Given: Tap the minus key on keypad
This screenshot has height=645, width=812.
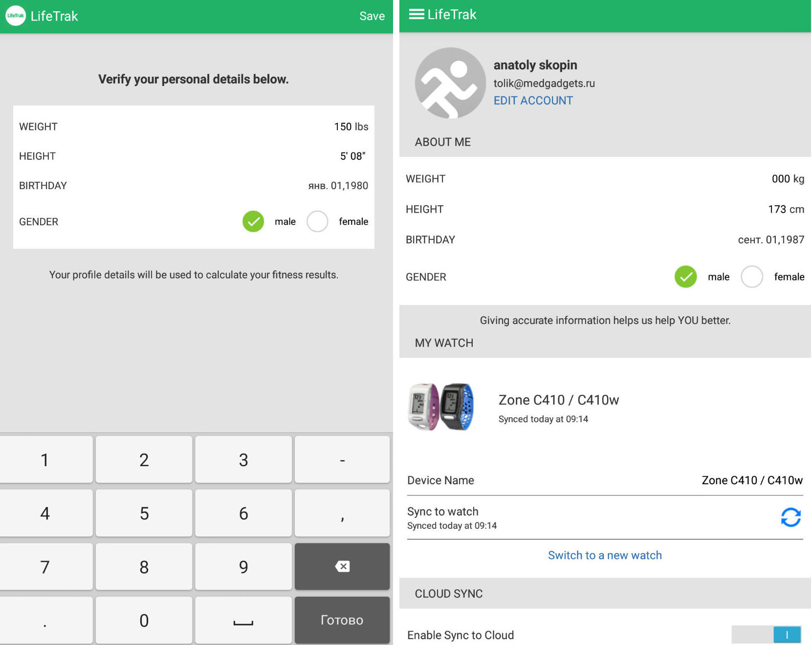Looking at the screenshot, I should click(x=342, y=459).
